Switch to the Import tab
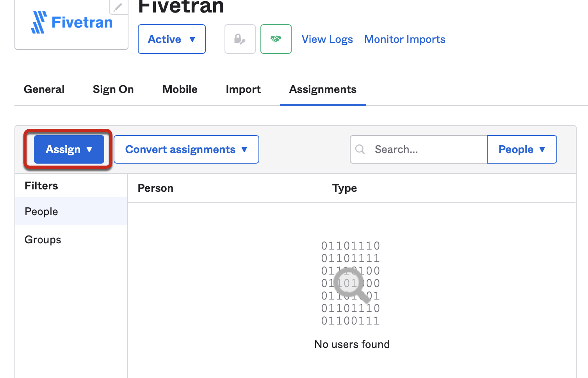This screenshot has height=378, width=588. 243,89
